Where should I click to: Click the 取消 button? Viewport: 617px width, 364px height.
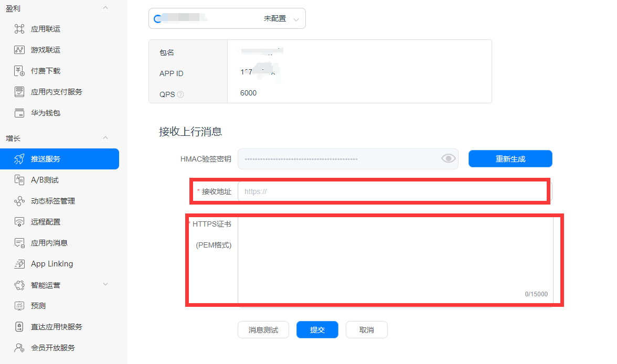click(x=366, y=330)
